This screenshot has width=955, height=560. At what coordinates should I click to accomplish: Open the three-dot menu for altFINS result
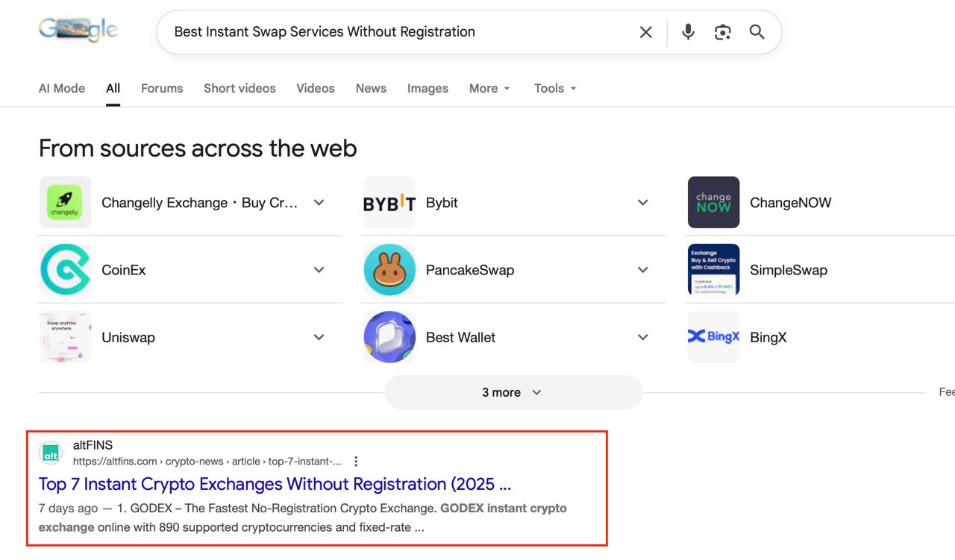click(356, 462)
